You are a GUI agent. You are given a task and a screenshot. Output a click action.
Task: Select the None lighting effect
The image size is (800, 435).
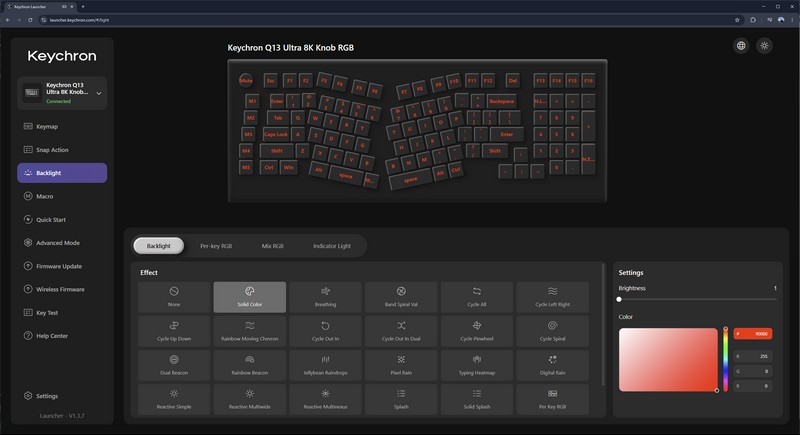click(x=174, y=297)
